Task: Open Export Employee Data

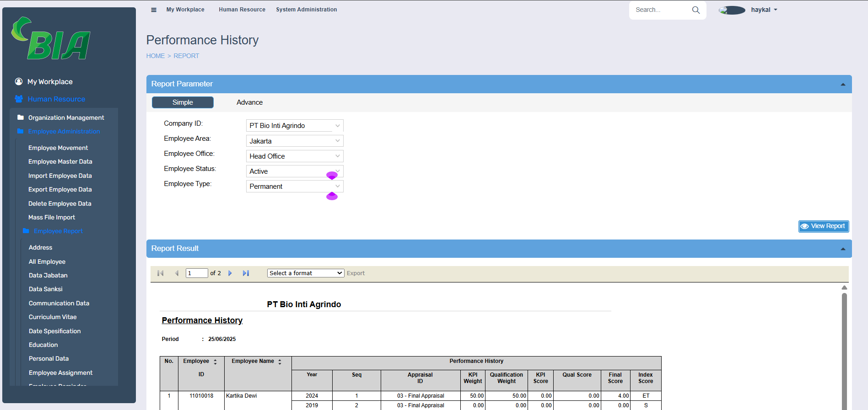Action: (x=60, y=190)
